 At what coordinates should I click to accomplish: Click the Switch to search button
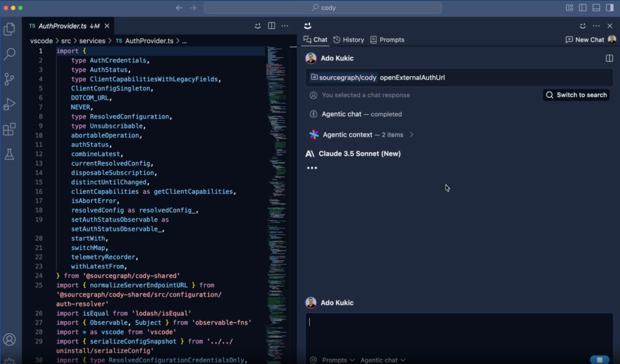[x=576, y=95]
